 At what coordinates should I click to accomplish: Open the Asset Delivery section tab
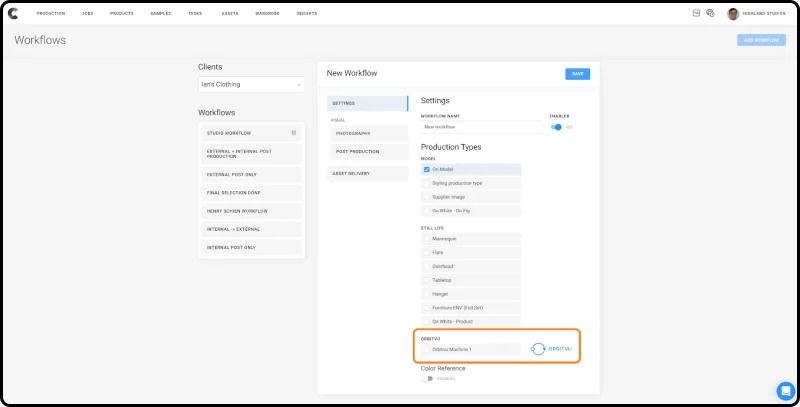367,173
